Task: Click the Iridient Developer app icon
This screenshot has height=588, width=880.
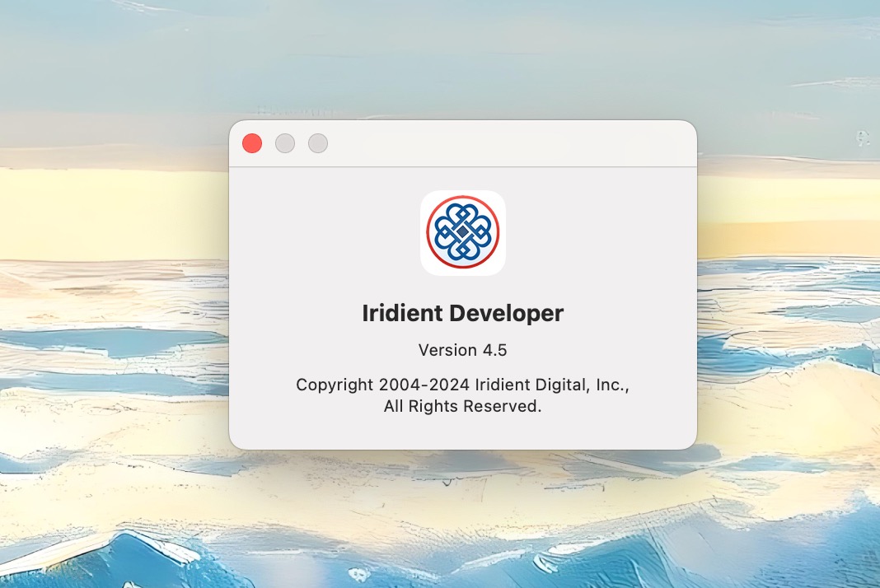Action: (x=462, y=233)
